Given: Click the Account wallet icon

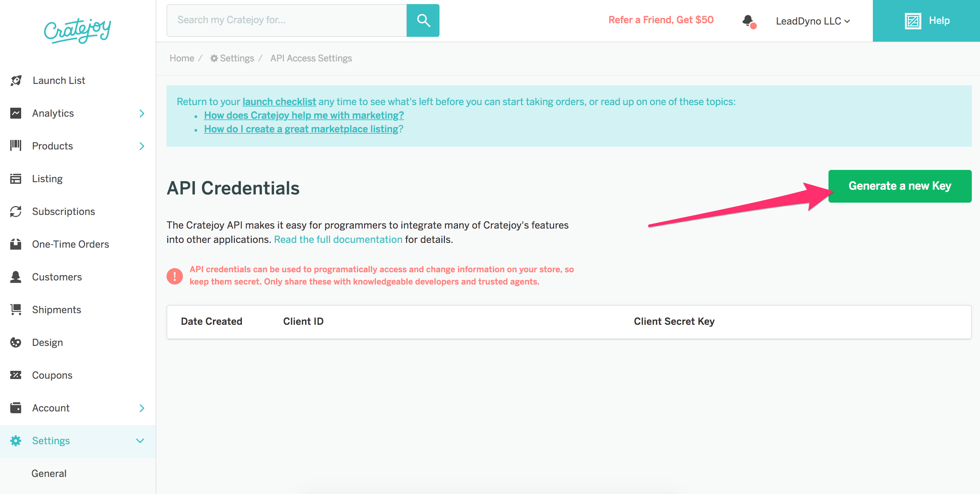Looking at the screenshot, I should coord(16,408).
